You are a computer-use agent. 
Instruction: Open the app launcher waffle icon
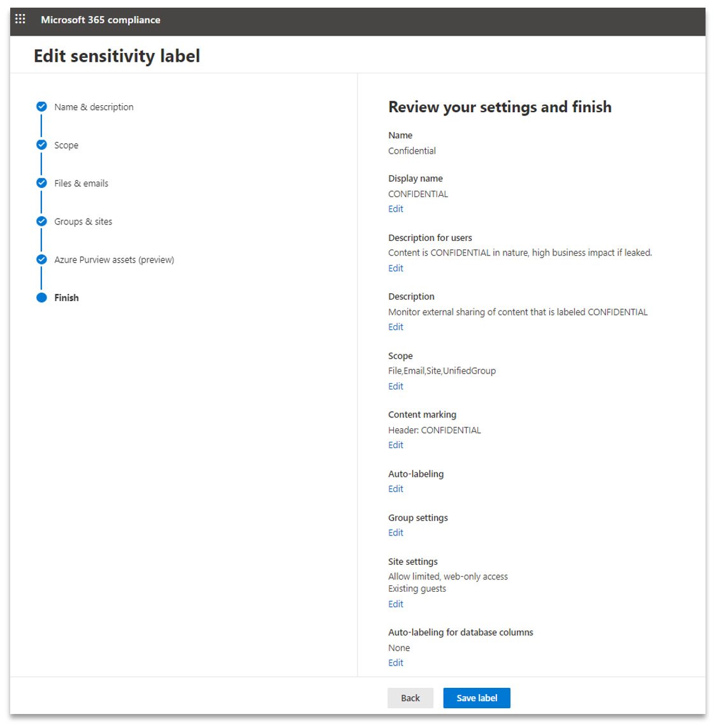[20, 19]
